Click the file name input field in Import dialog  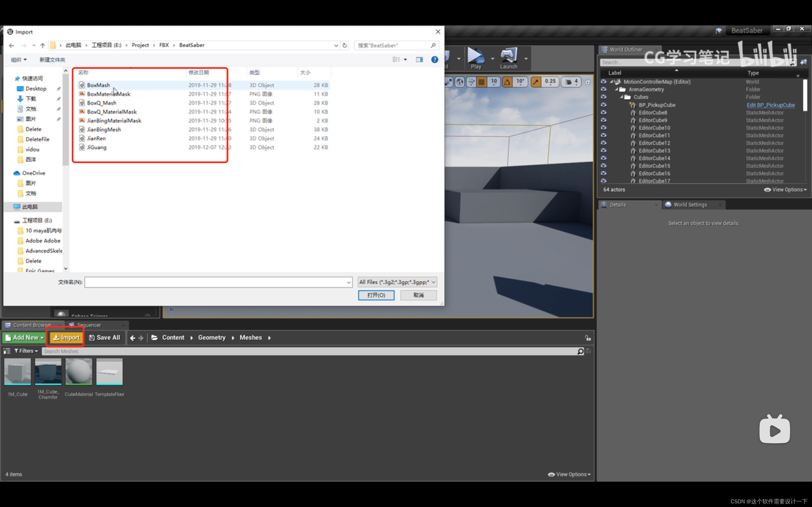(217, 282)
